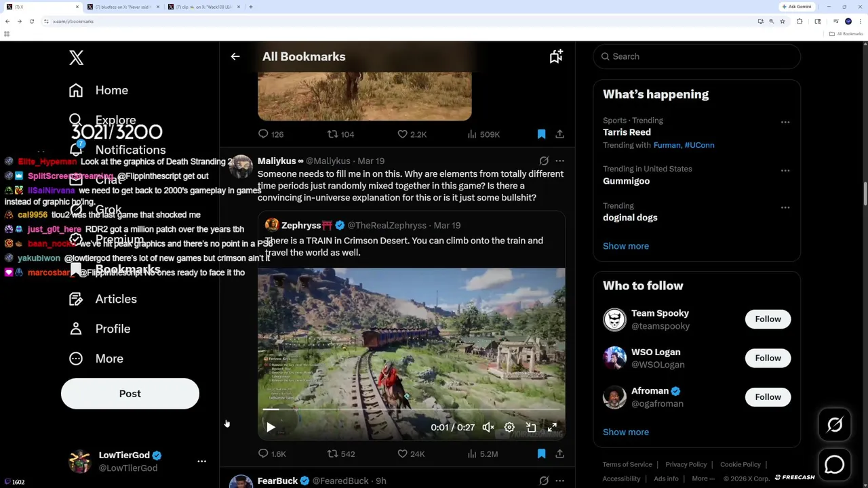868x488 pixels.
Task: Open more options on Maliykus post
Action: click(559, 161)
